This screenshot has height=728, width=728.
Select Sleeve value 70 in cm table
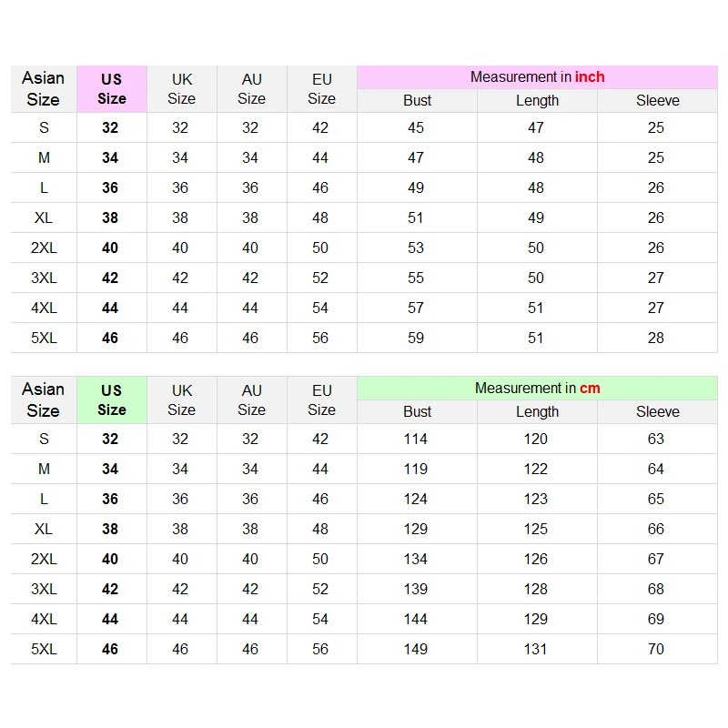click(x=656, y=649)
